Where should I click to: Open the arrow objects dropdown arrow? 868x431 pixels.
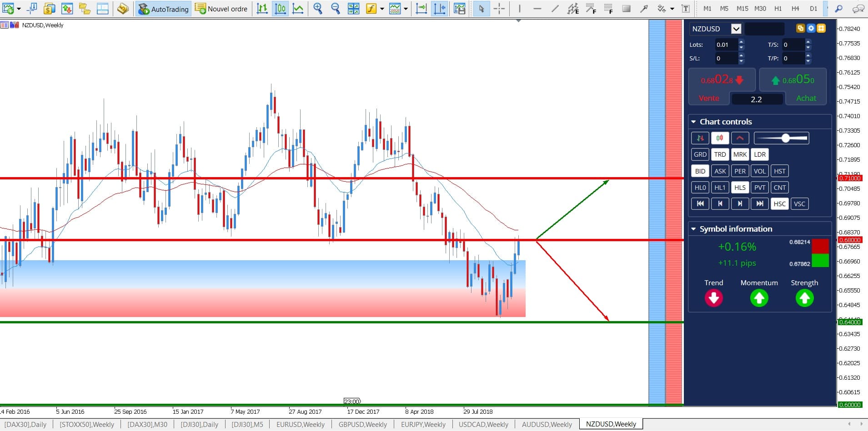pyautogui.click(x=672, y=9)
